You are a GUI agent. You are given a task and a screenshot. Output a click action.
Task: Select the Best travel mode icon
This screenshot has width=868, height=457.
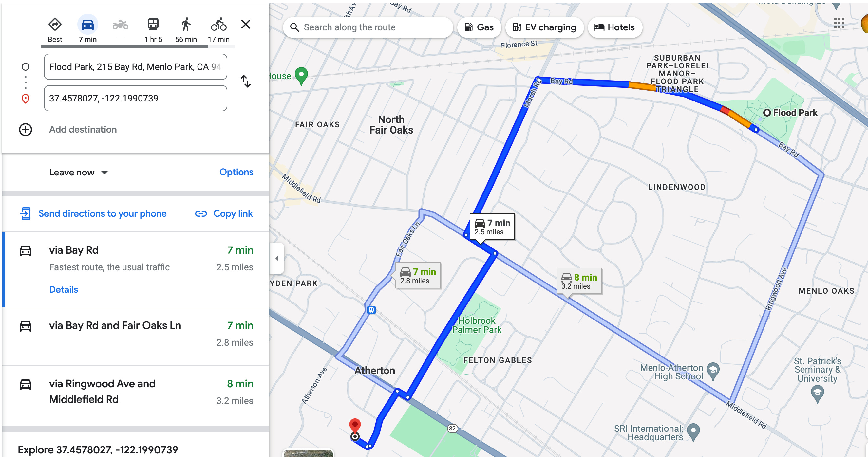click(55, 25)
